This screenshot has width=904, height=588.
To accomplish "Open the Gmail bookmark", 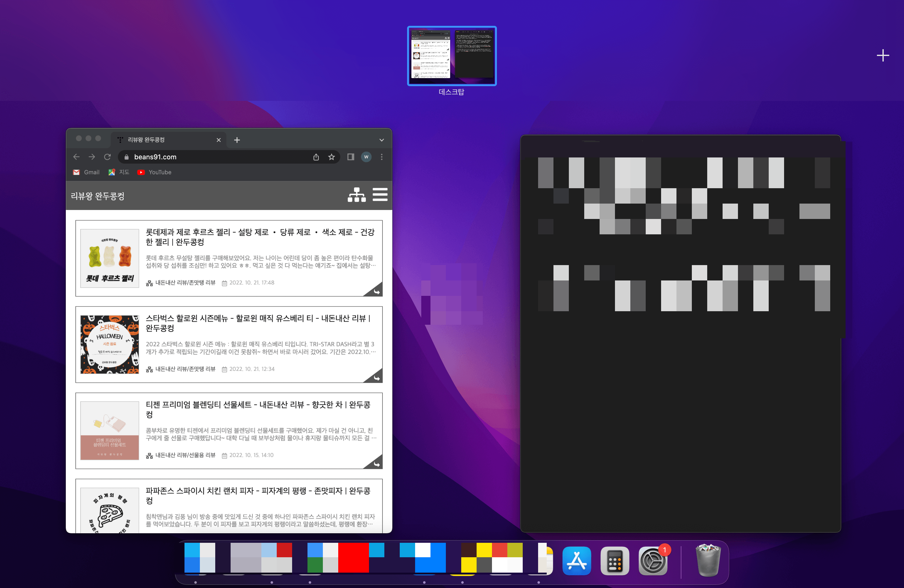I will click(x=86, y=172).
